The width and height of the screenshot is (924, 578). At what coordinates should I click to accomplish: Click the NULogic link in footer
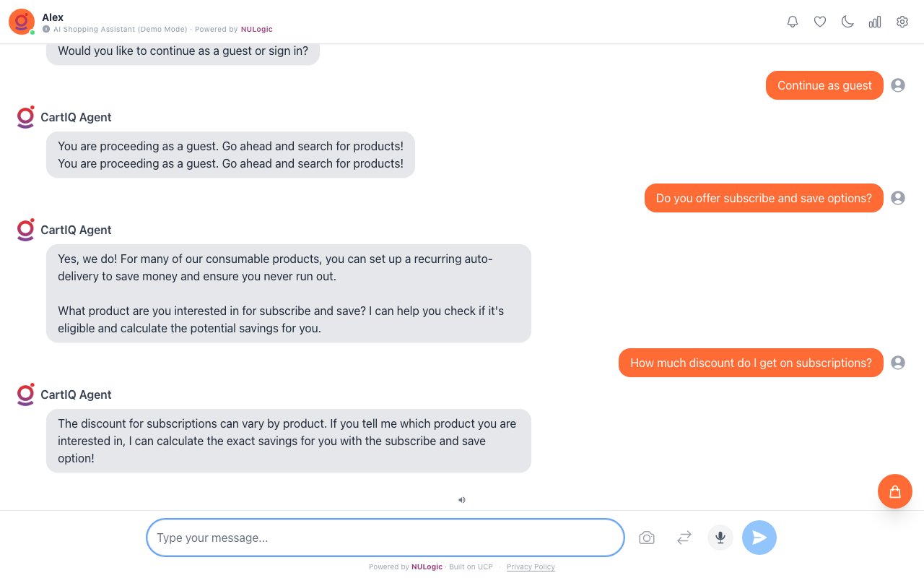[427, 567]
